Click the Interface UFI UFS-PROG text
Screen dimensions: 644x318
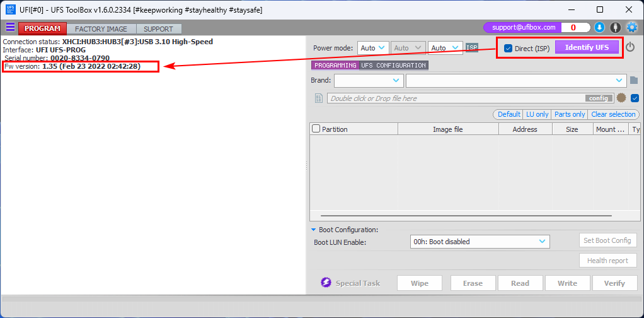(44, 50)
